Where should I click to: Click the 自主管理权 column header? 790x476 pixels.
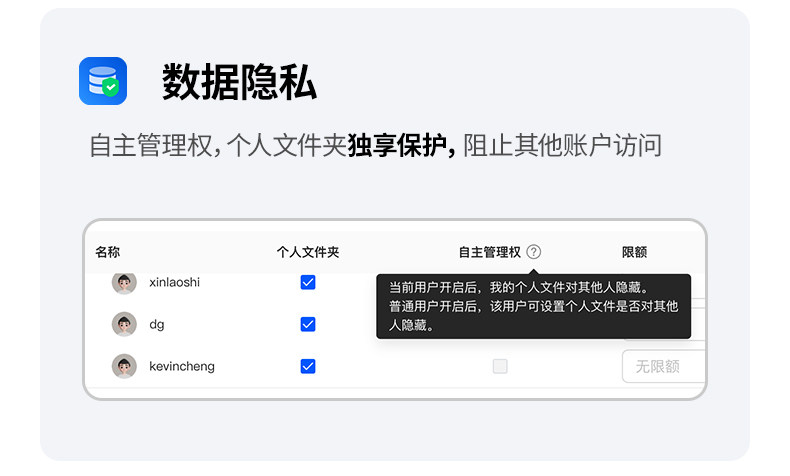(489, 252)
